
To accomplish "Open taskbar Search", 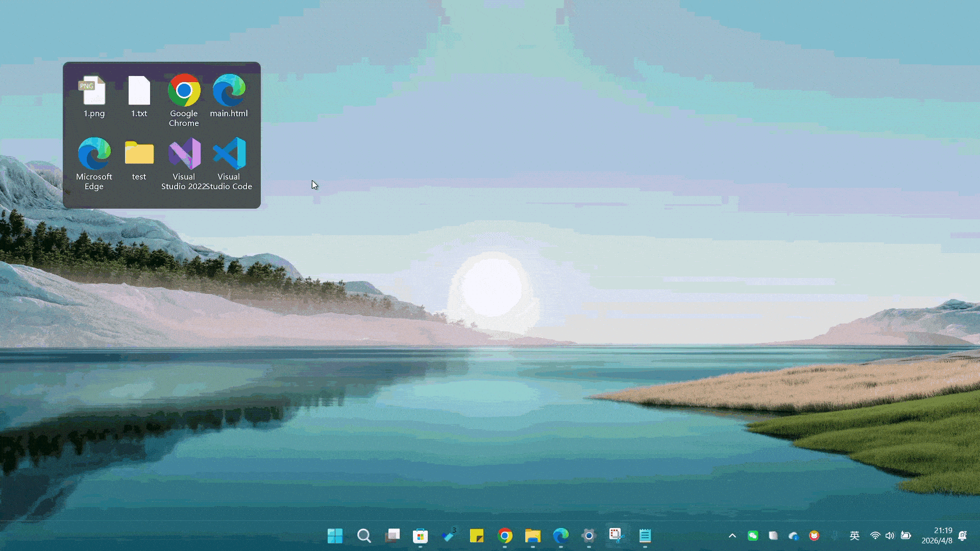I will (364, 536).
